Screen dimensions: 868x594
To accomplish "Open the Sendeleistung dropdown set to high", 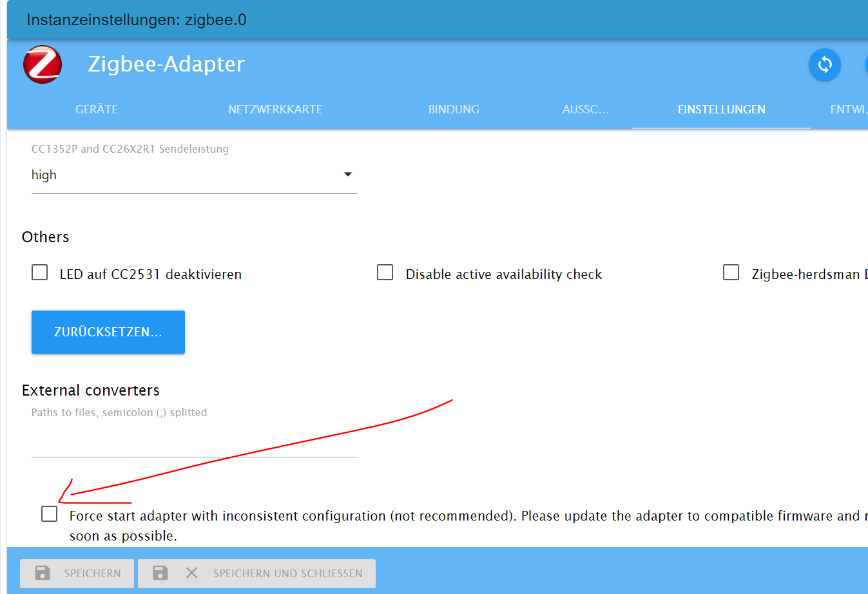I will pyautogui.click(x=194, y=175).
